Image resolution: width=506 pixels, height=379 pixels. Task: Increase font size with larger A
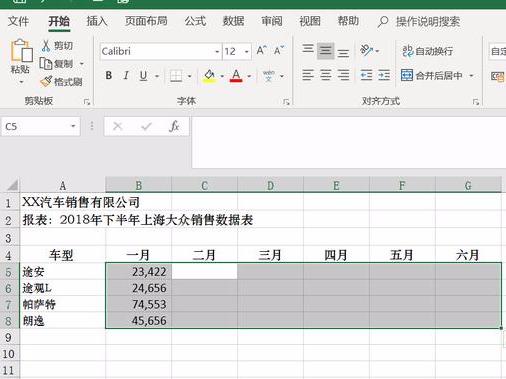(x=261, y=51)
